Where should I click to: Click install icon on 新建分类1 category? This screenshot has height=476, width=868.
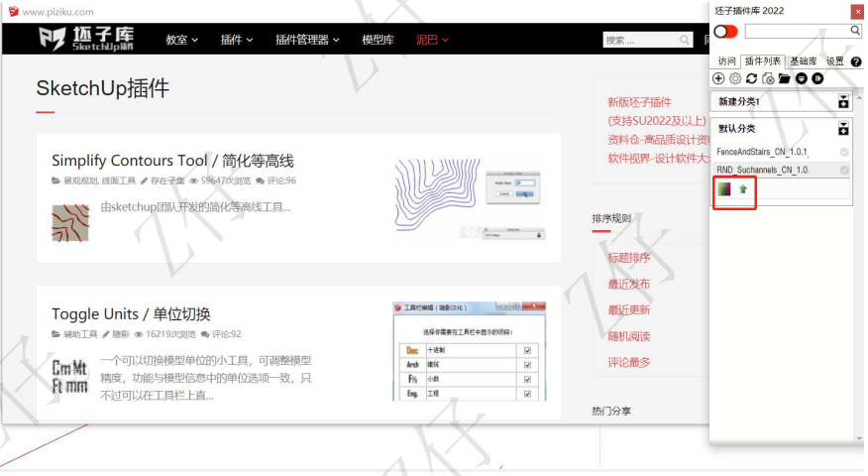(x=843, y=101)
